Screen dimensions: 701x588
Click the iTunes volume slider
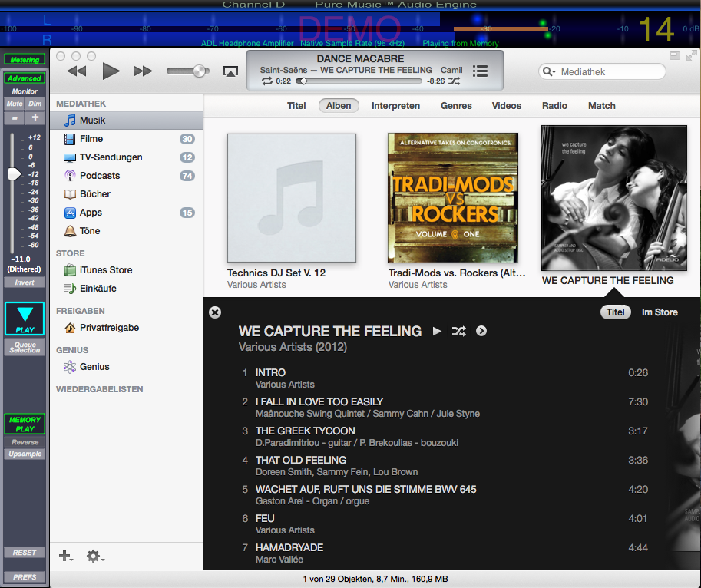coord(188,71)
